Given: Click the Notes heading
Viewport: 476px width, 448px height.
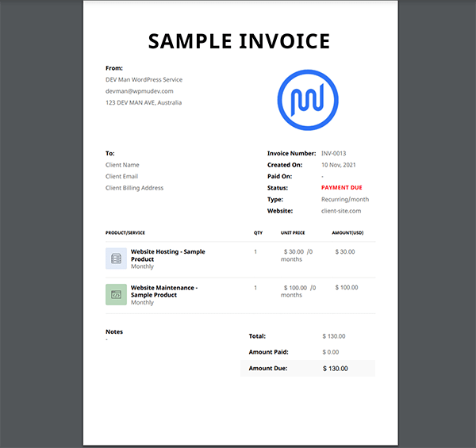Looking at the screenshot, I should click(114, 331).
